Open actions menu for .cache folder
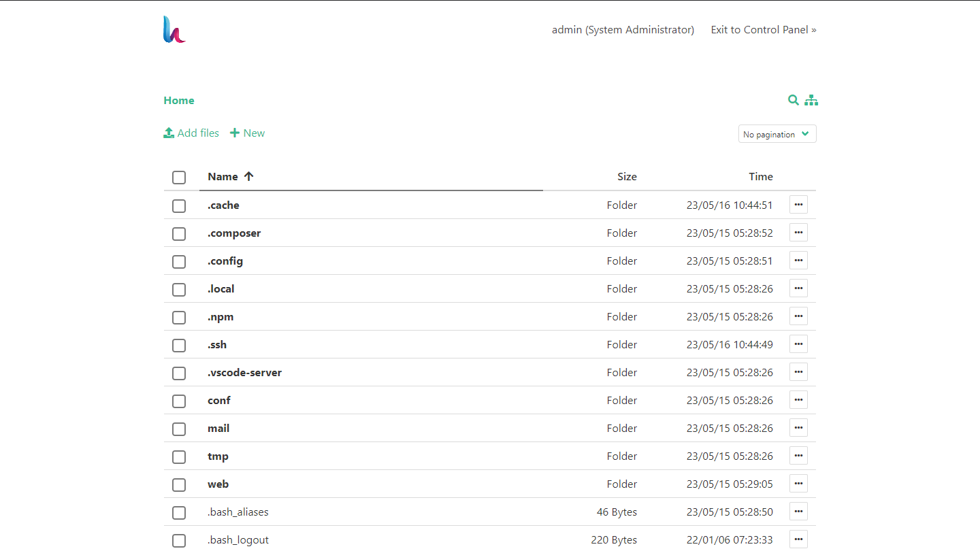Screen dimensions: 980x551 798,205
